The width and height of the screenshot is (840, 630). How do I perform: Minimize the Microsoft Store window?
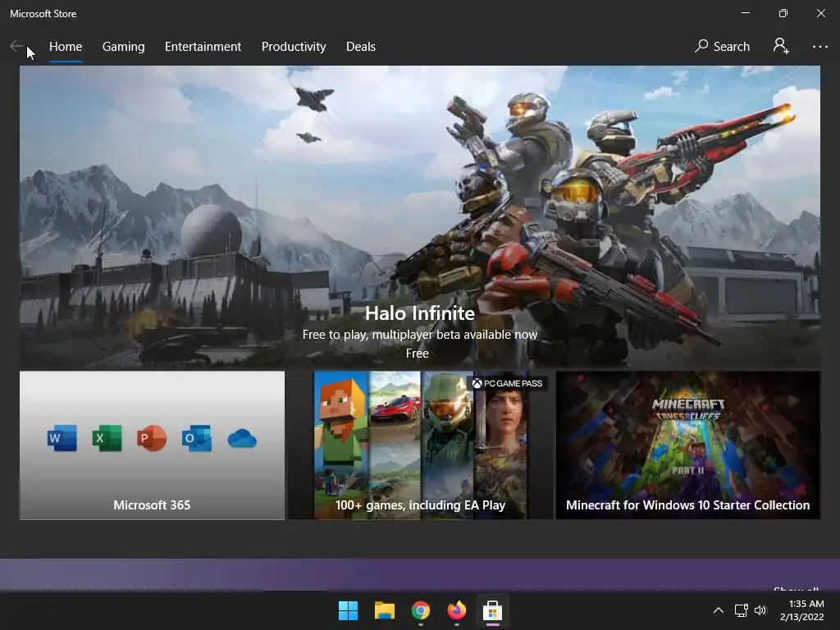click(x=745, y=13)
